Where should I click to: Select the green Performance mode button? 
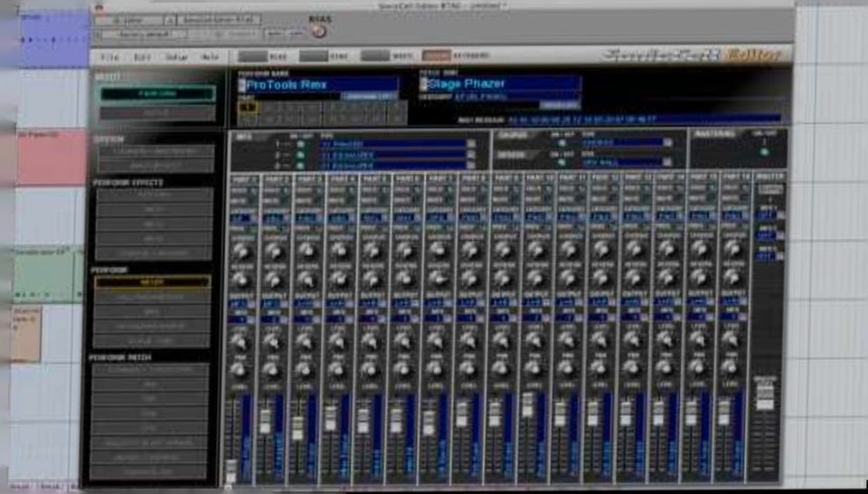tap(157, 93)
